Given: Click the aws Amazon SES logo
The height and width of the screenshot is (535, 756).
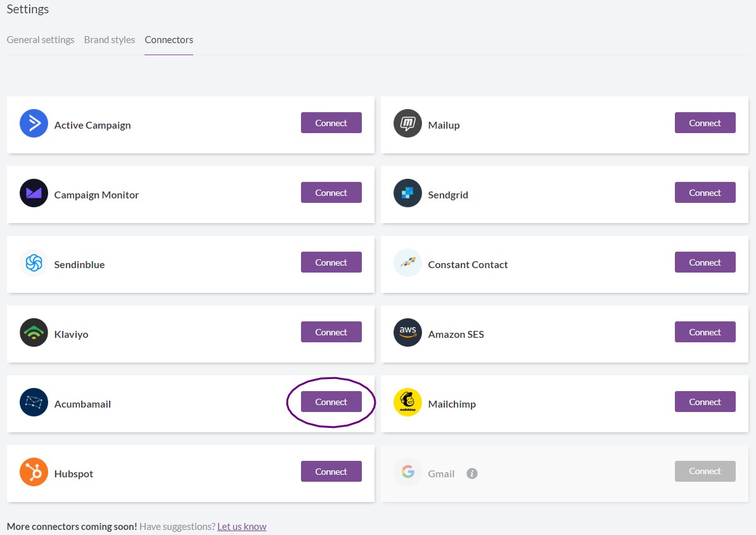Looking at the screenshot, I should [x=407, y=332].
